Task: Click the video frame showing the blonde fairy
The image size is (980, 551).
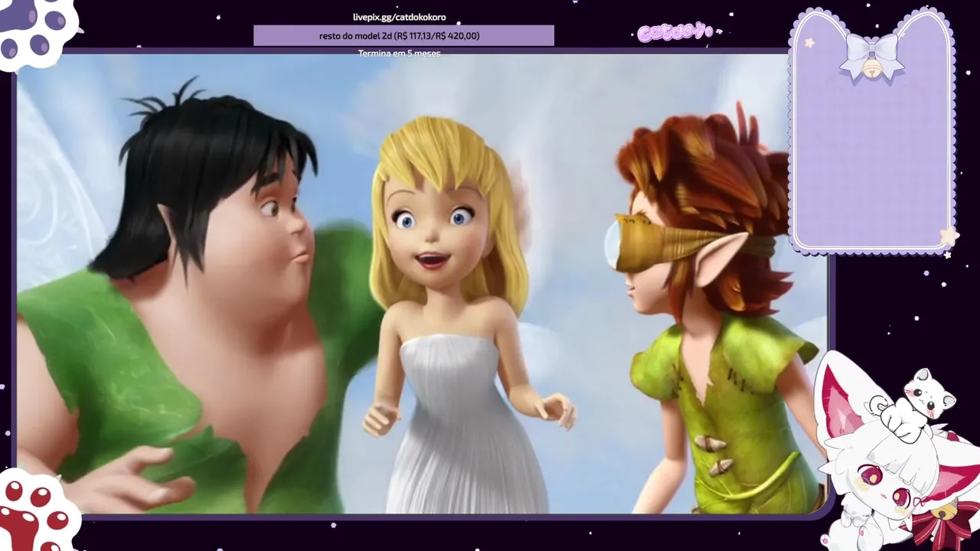Action: pyautogui.click(x=423, y=283)
